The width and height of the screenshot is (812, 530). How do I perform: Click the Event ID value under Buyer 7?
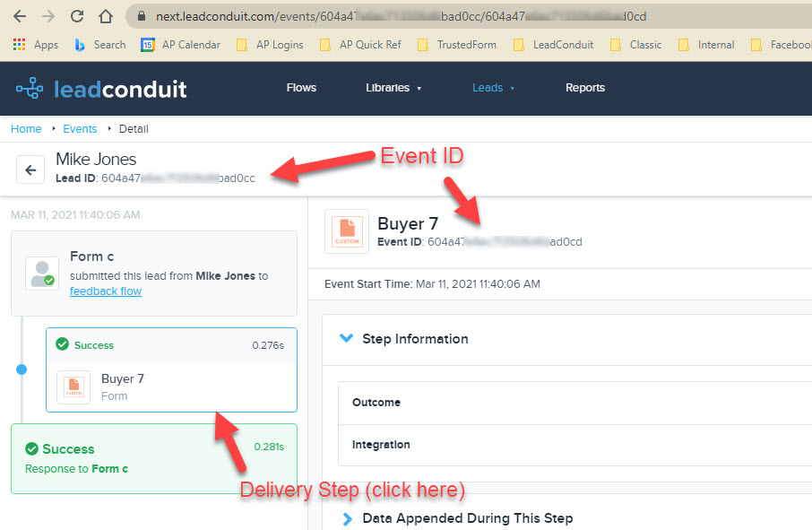pos(505,242)
